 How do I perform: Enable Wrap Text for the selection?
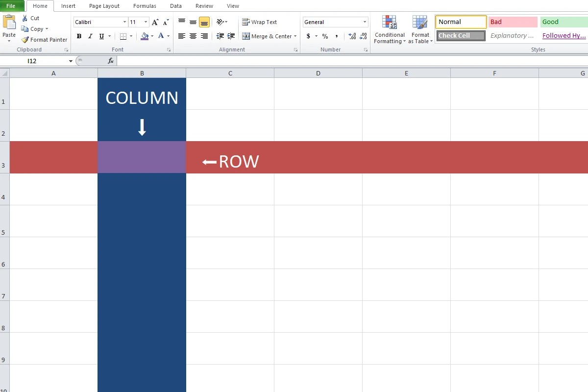[x=260, y=22]
